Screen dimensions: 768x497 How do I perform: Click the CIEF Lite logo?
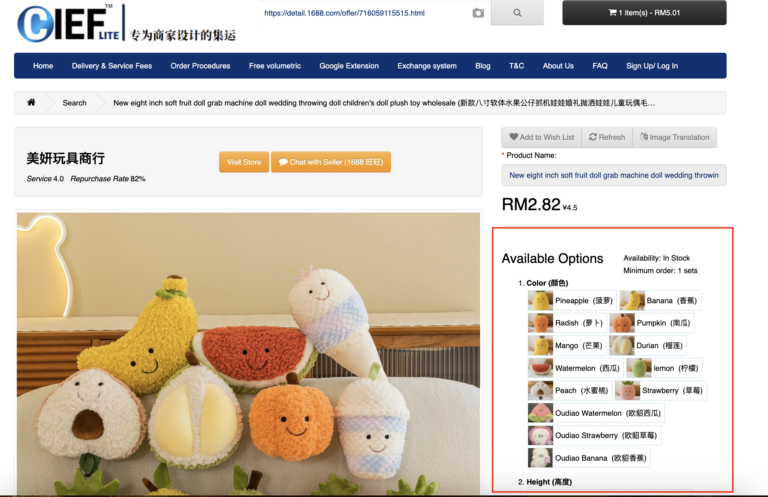point(69,23)
